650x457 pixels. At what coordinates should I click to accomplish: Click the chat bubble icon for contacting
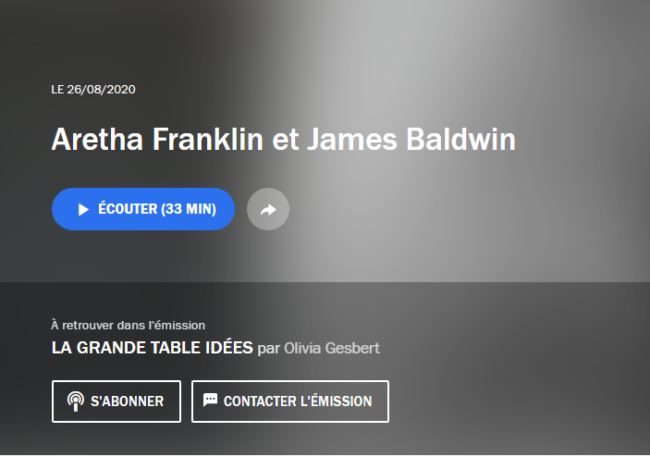pyautogui.click(x=210, y=400)
